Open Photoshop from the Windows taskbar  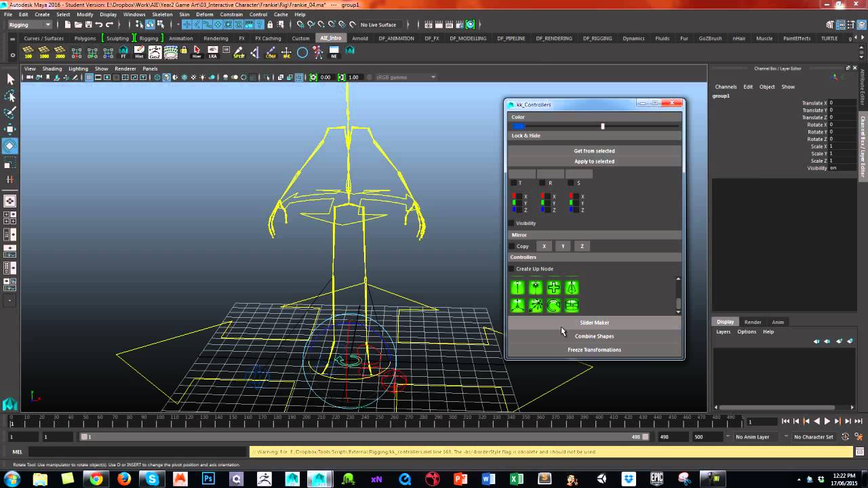point(208,479)
